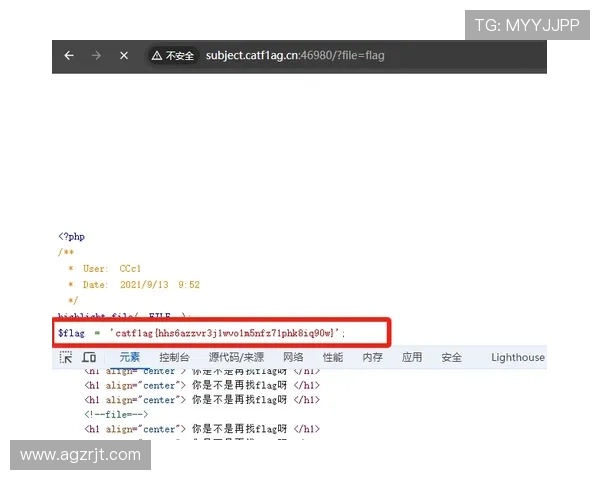
Task: Open the 内存 tab
Action: pyautogui.click(x=372, y=358)
